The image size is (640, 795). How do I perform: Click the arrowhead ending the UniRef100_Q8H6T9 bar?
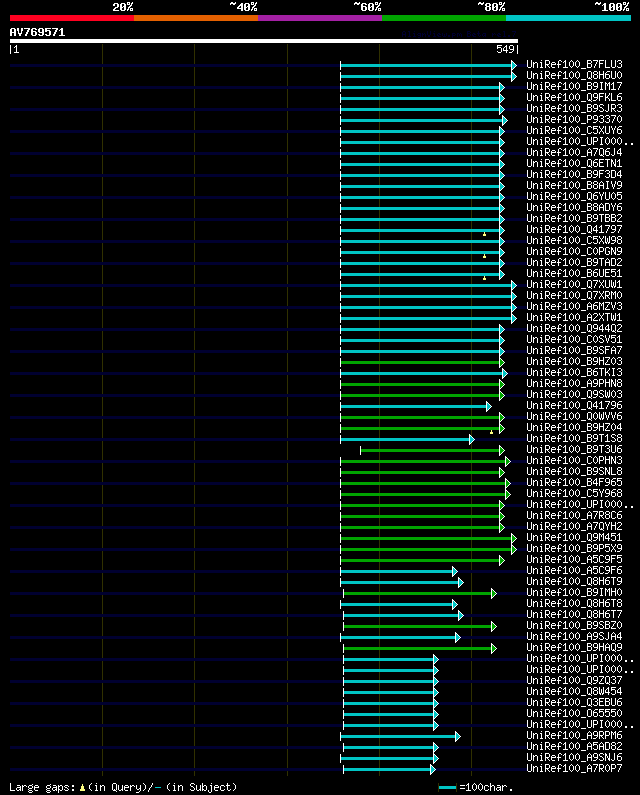coord(460,583)
